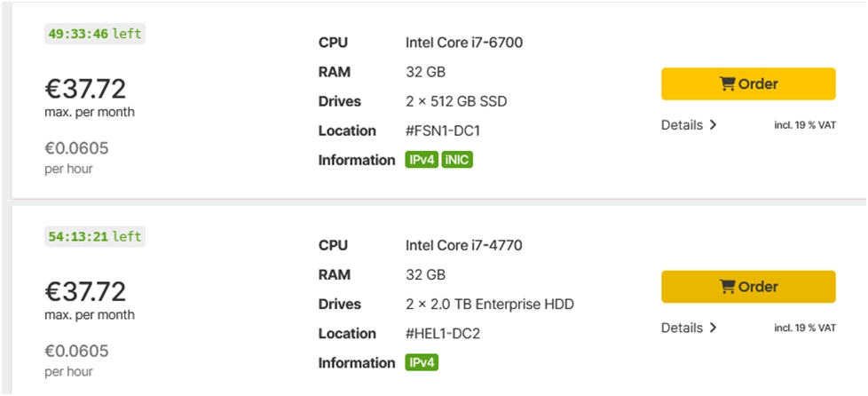Click the IPv4 badge on the i7-4770 server
868x396 pixels.
(x=422, y=363)
